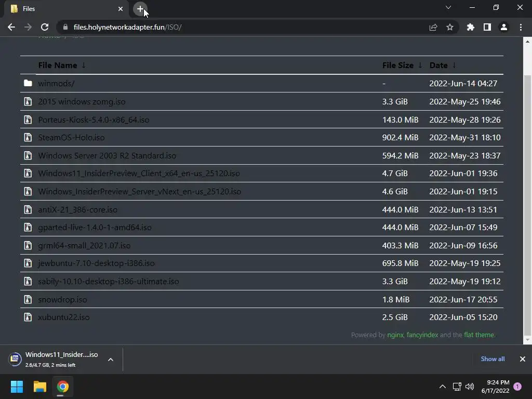Open the winmods/ folder

coord(56,84)
